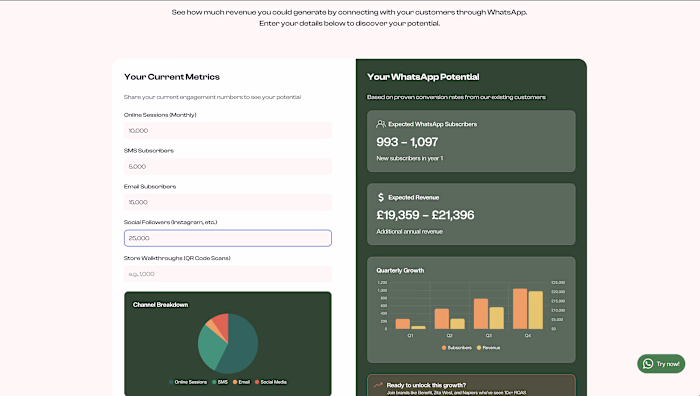The width and height of the screenshot is (700, 396).
Task: Click the '993 – 1,097' subscribers value
Action: [x=407, y=142]
